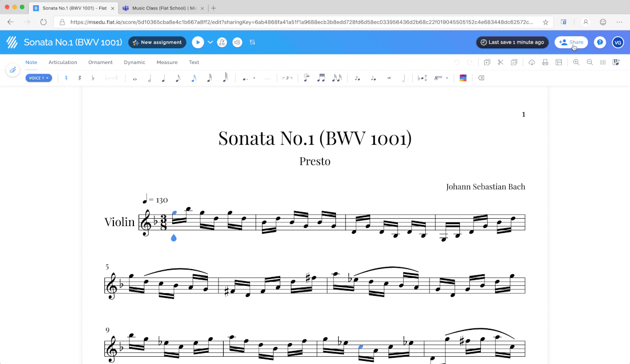This screenshot has width=630, height=364.
Task: Zoom out of the score
Action: click(x=590, y=62)
